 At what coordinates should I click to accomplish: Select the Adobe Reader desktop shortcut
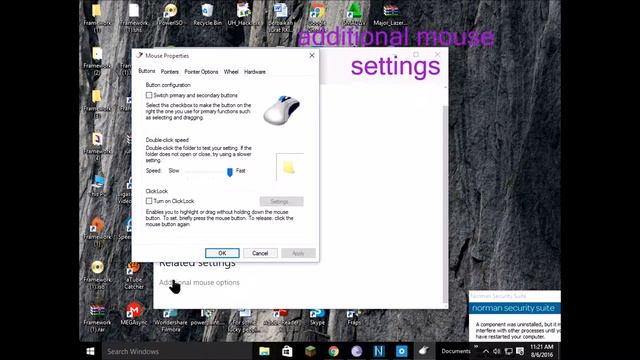tap(281, 317)
